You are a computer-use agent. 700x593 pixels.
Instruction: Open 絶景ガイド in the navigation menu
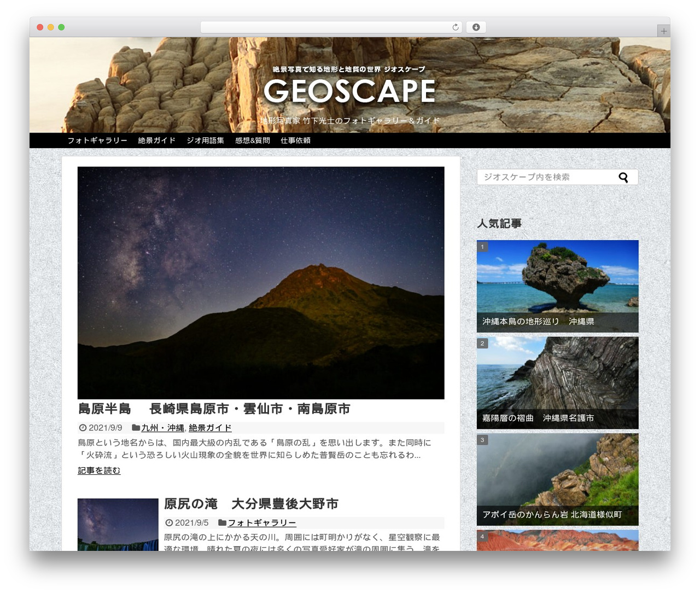click(157, 141)
